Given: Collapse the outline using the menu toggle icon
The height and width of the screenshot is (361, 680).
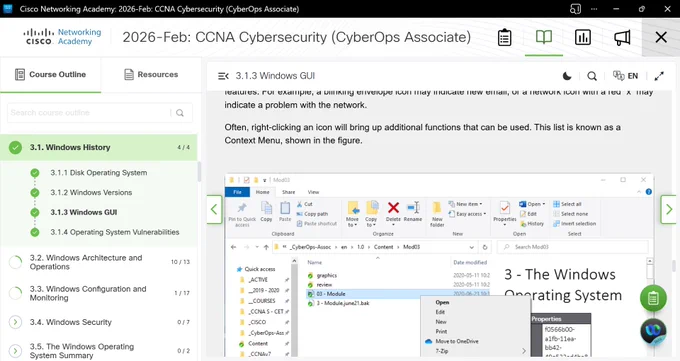Looking at the screenshot, I should click(x=223, y=76).
